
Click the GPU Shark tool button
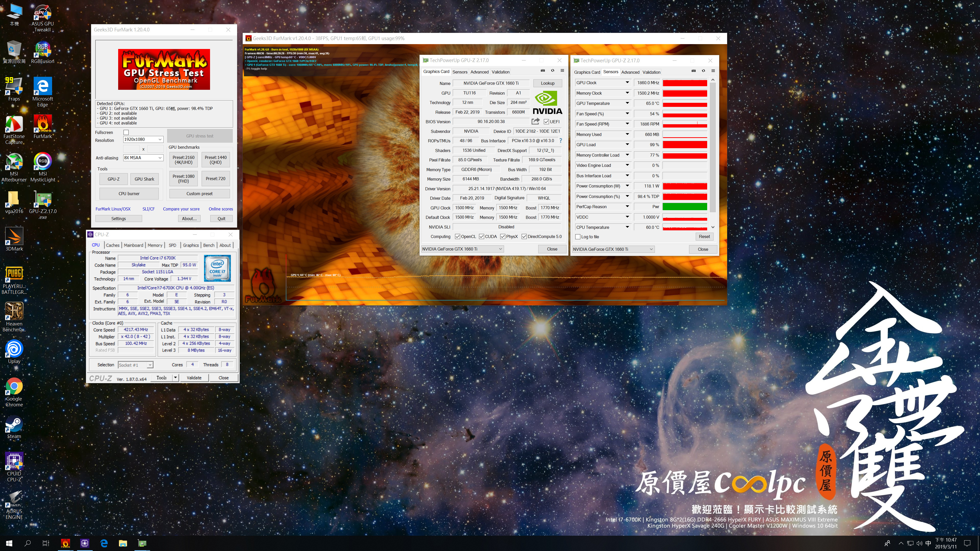[144, 179]
